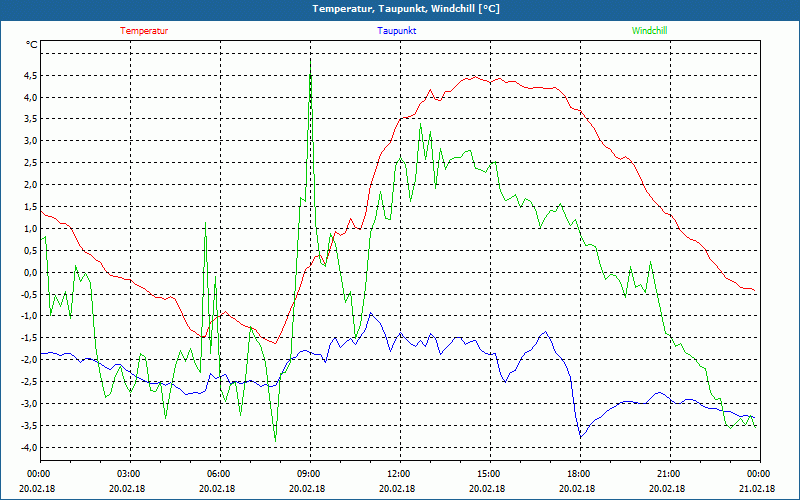This screenshot has width=800, height=500.
Task: Click the 18:00 time label
Action: [x=580, y=474]
